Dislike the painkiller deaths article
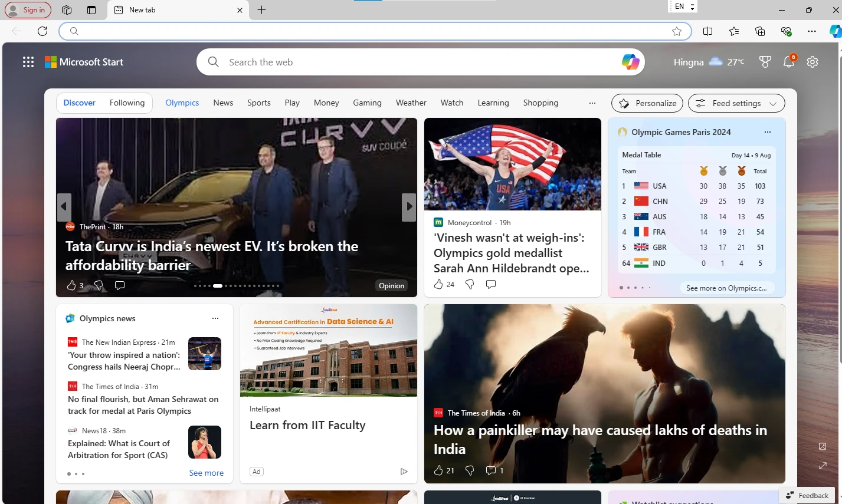The width and height of the screenshot is (842, 504). 470,470
